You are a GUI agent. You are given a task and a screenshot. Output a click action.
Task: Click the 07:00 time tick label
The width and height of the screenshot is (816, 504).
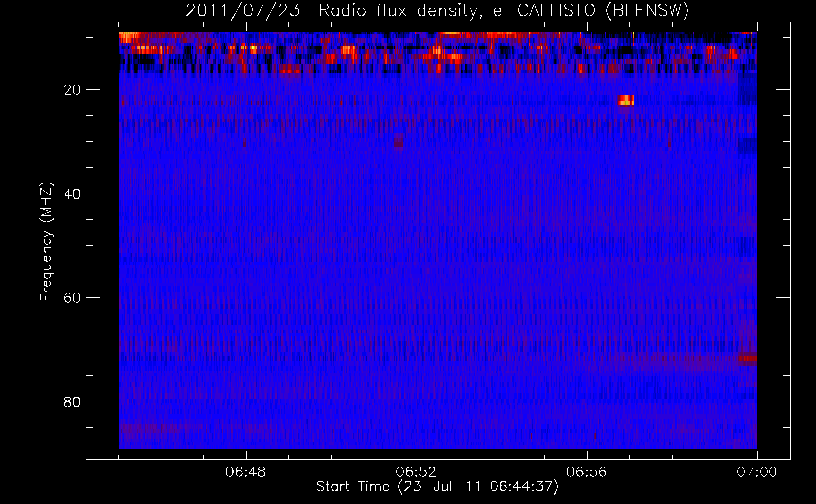757,472
